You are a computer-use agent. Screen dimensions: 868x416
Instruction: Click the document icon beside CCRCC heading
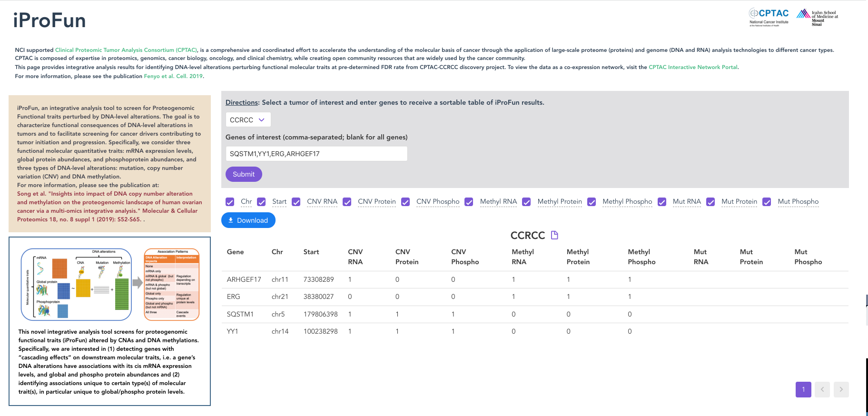coord(554,235)
